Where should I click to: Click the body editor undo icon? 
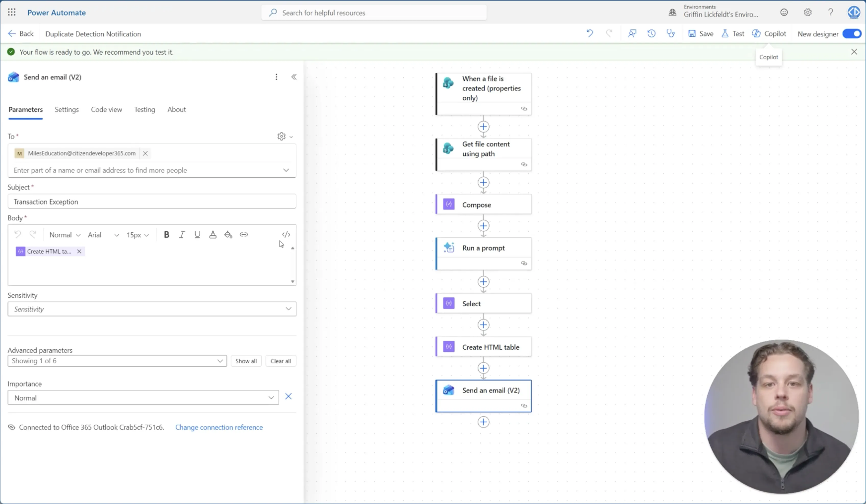click(18, 234)
